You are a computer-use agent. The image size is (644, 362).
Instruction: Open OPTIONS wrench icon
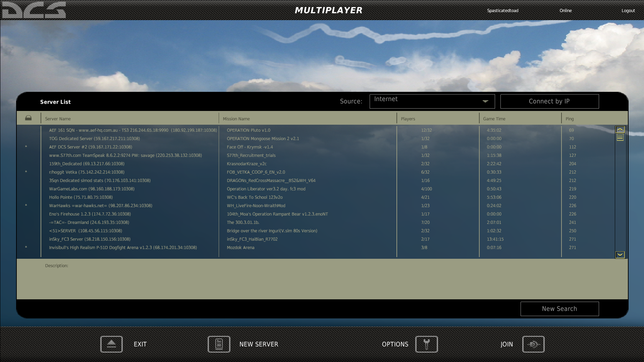pyautogui.click(x=427, y=344)
